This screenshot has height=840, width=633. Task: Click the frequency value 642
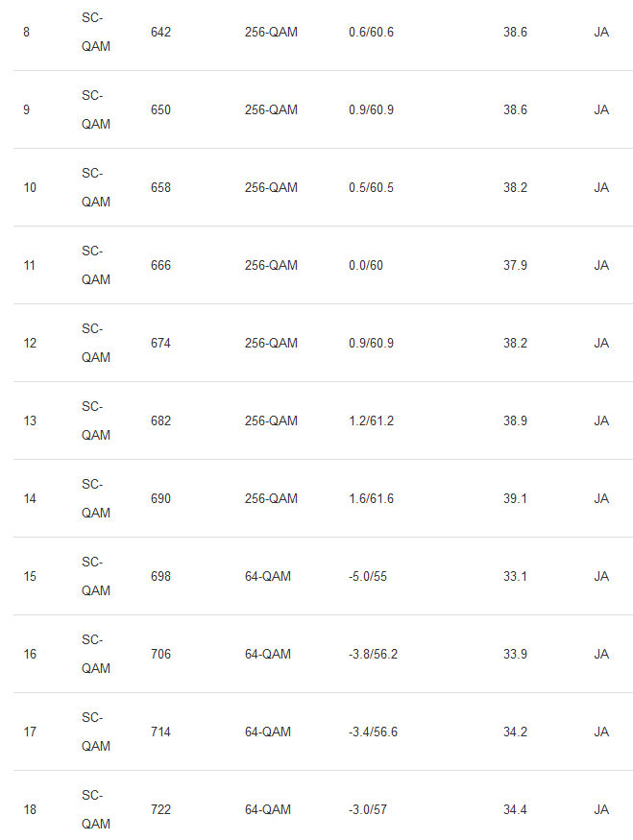160,33
